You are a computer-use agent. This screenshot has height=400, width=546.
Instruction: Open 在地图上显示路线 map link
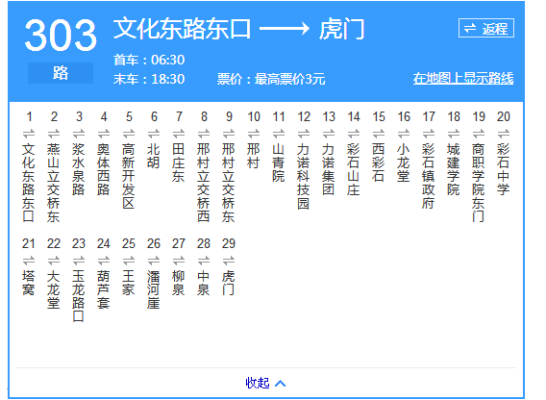coord(463,78)
